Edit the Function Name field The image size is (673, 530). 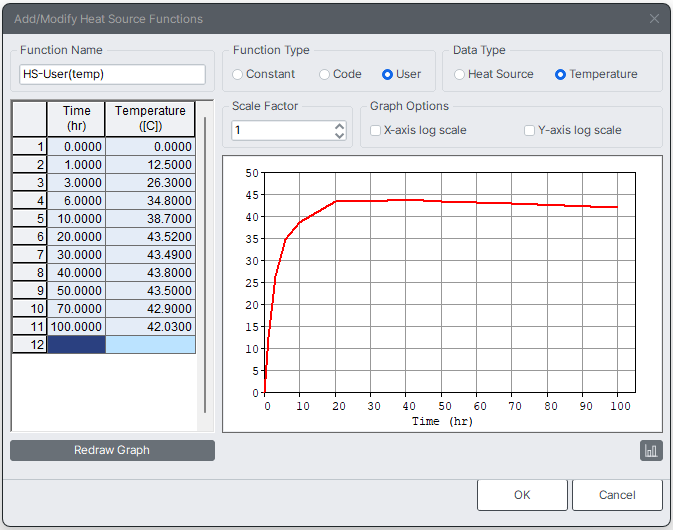pyautogui.click(x=112, y=74)
